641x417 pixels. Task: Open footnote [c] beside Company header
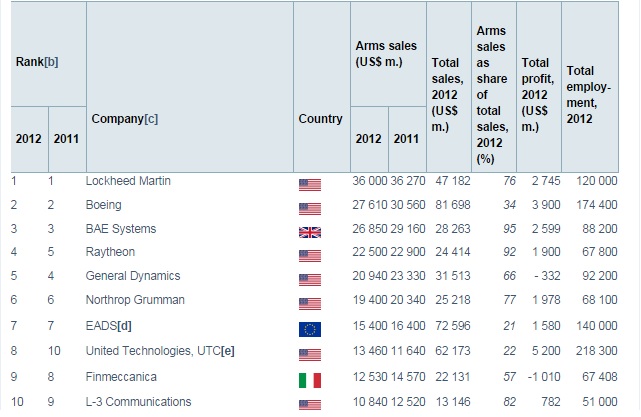[x=150, y=119]
